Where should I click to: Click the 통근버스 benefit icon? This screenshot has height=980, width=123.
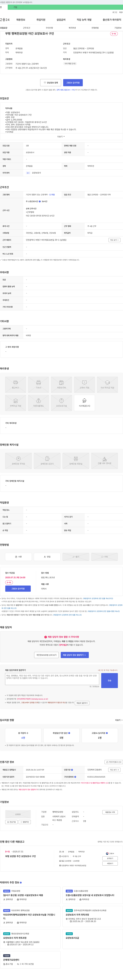point(16,385)
